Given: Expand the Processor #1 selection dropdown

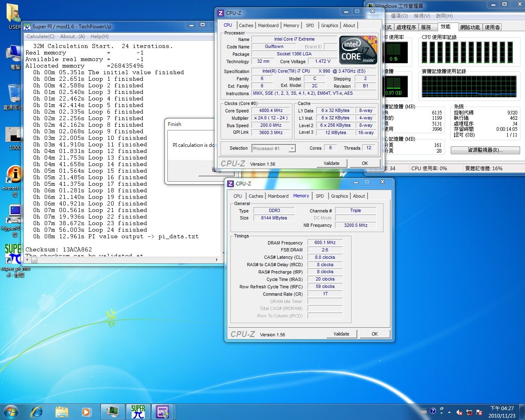Looking at the screenshot, I should (292, 148).
